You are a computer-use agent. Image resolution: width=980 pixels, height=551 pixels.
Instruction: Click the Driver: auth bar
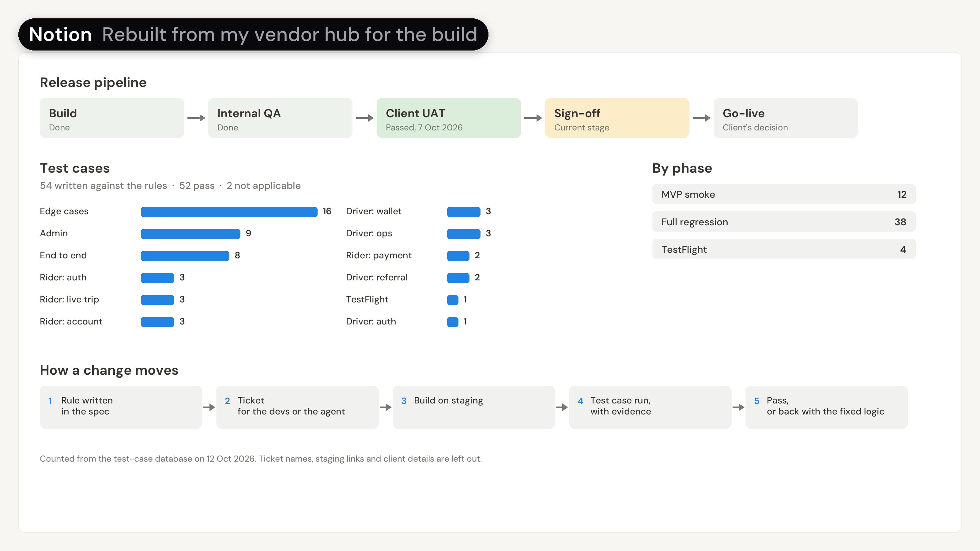[x=453, y=322]
